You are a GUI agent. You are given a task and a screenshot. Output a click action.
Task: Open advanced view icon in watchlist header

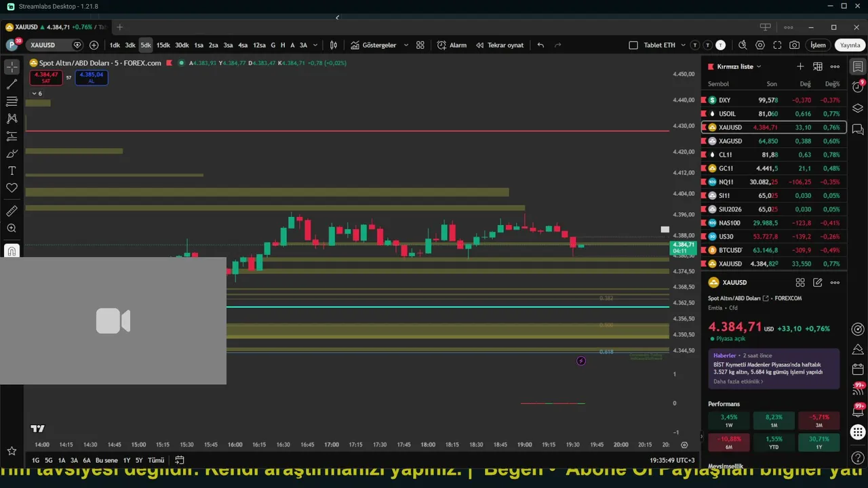coord(818,66)
